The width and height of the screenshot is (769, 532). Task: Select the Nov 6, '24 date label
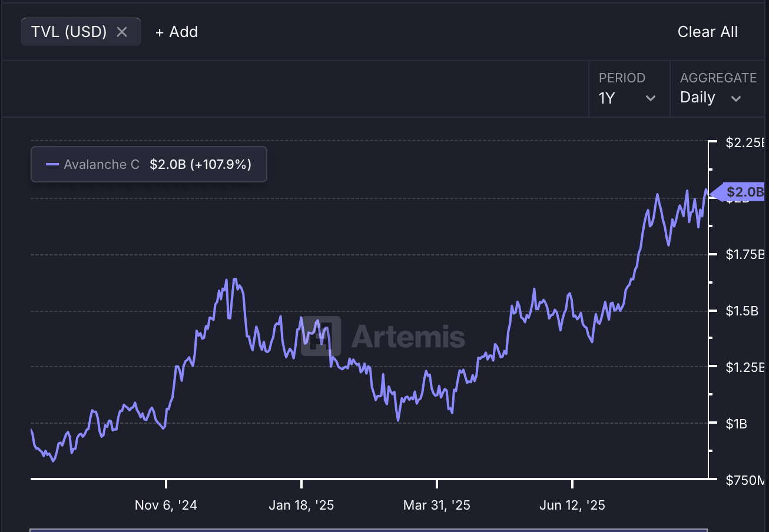click(166, 505)
